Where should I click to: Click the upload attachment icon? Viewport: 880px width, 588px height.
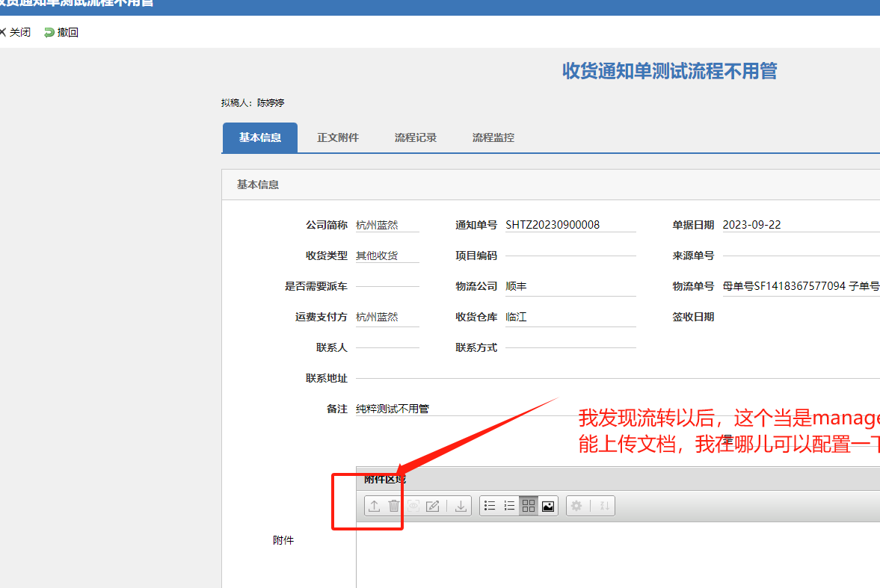point(375,506)
